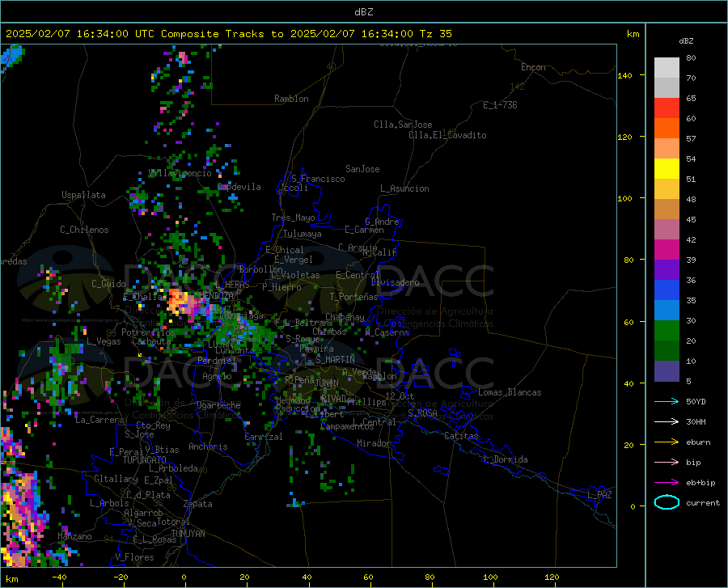Click the Capdevila label

coord(239,187)
